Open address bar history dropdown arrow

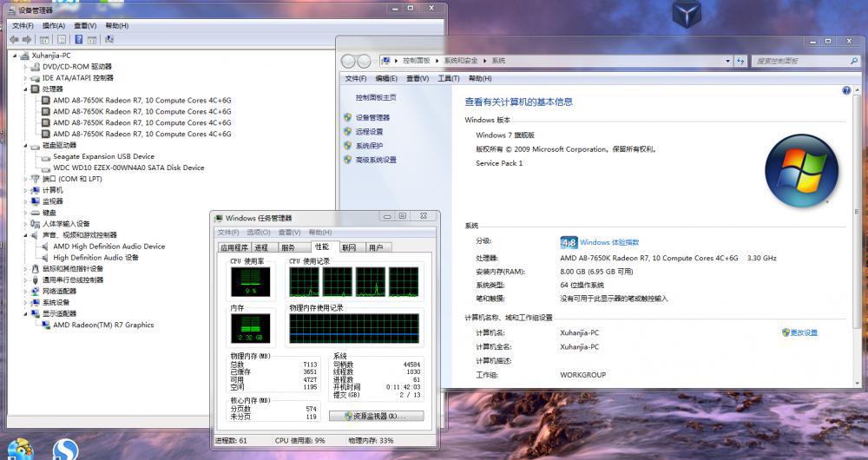[x=728, y=61]
